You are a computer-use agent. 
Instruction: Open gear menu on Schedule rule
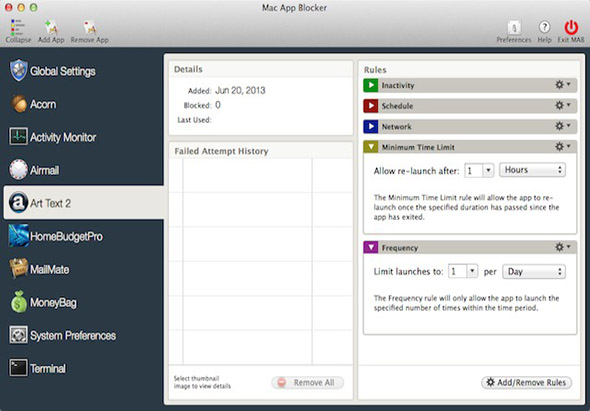pos(563,105)
